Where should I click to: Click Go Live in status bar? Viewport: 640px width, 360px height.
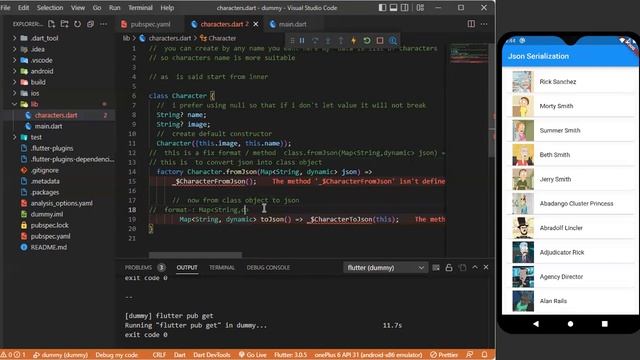(252, 355)
